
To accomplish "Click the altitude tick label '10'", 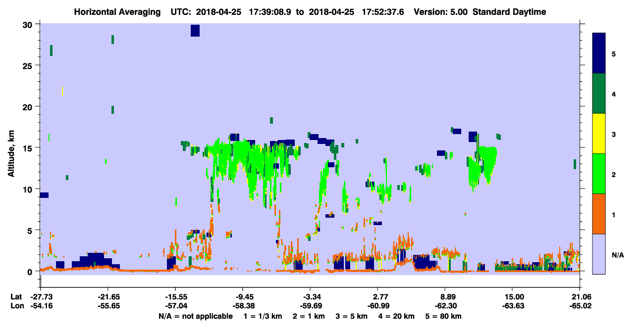I will [x=29, y=189].
